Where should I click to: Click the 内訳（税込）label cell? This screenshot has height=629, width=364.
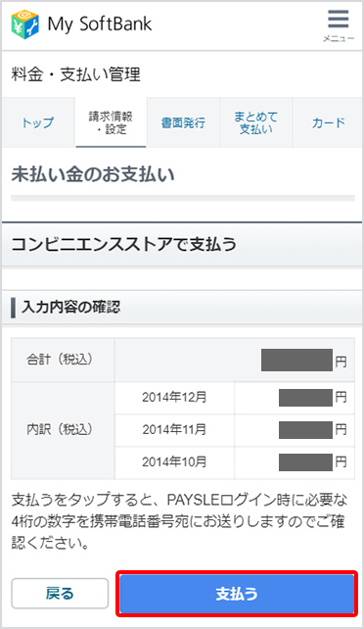click(63, 430)
